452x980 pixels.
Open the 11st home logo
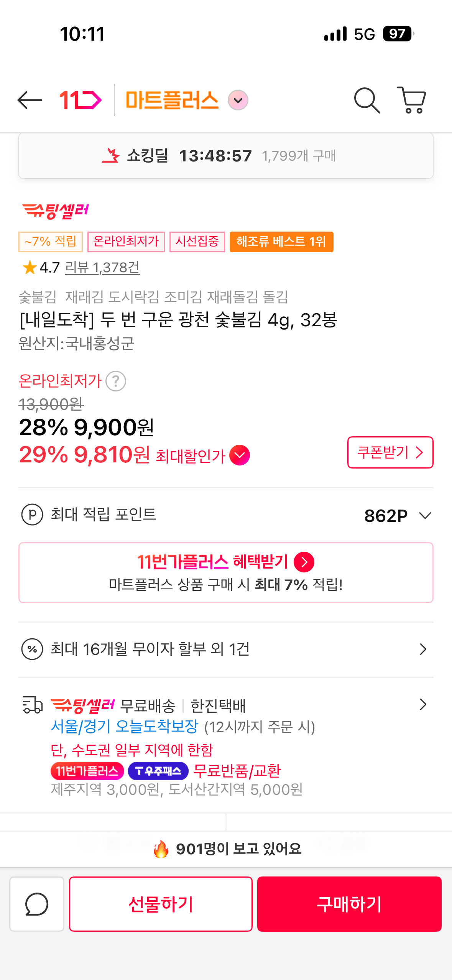[81, 100]
